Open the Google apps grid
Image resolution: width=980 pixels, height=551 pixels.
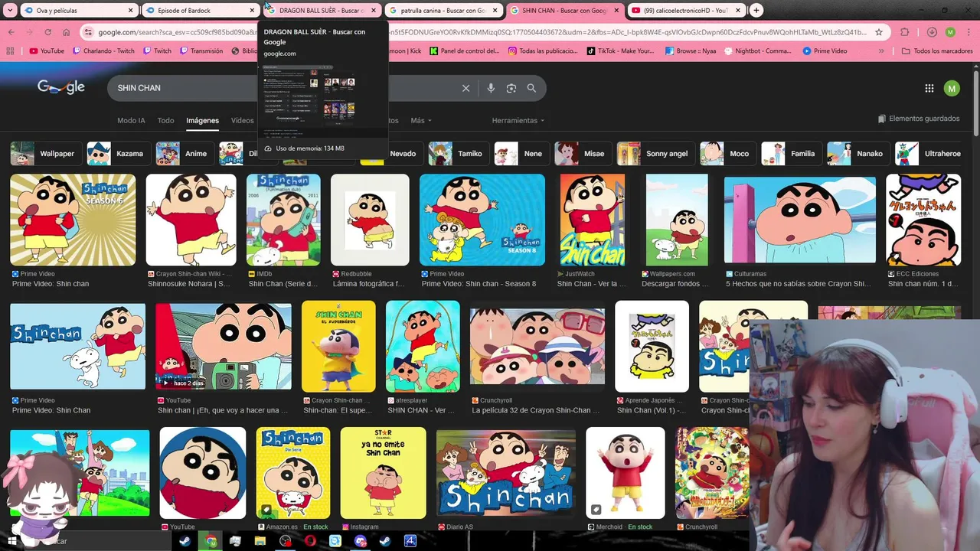coord(929,88)
